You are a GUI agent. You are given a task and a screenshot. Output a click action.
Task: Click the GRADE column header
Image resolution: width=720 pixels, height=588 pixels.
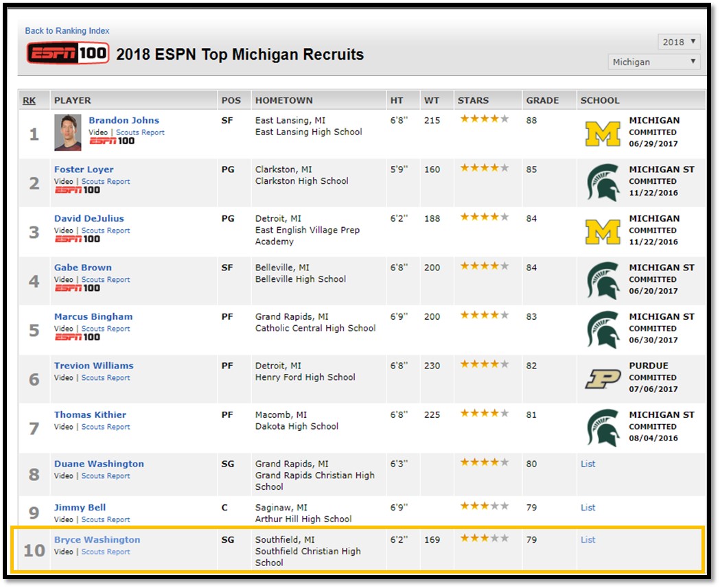click(x=542, y=100)
